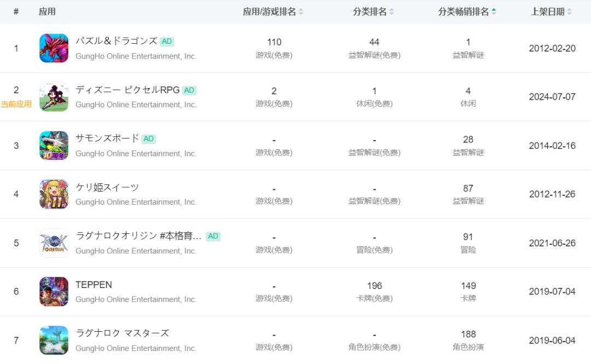Click the ディズニー ピクセルRPG app icon

click(54, 97)
